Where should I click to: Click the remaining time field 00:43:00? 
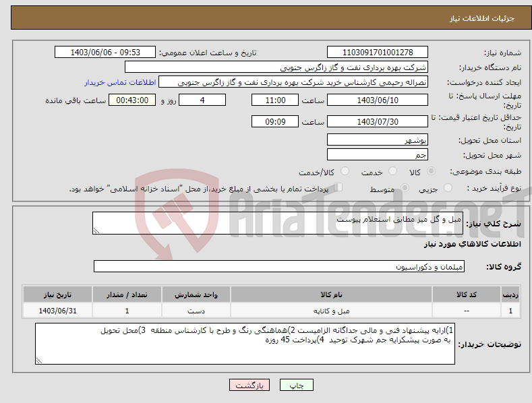(132, 100)
